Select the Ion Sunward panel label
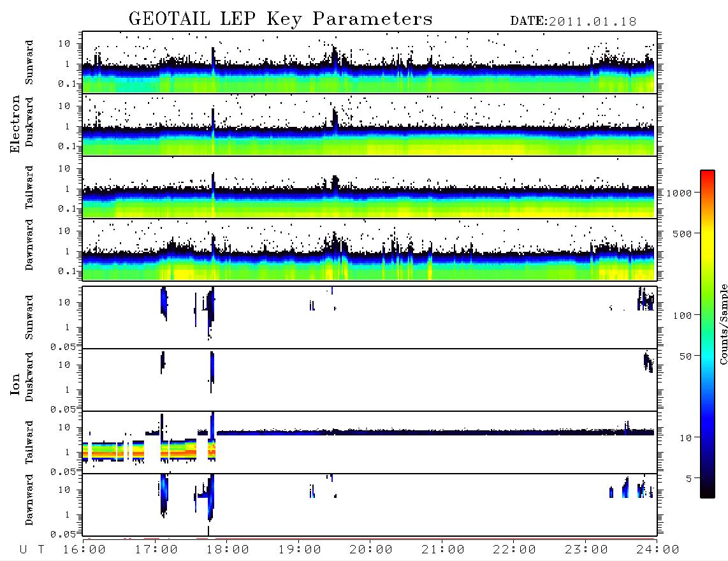The height and width of the screenshot is (561, 728). [29, 317]
